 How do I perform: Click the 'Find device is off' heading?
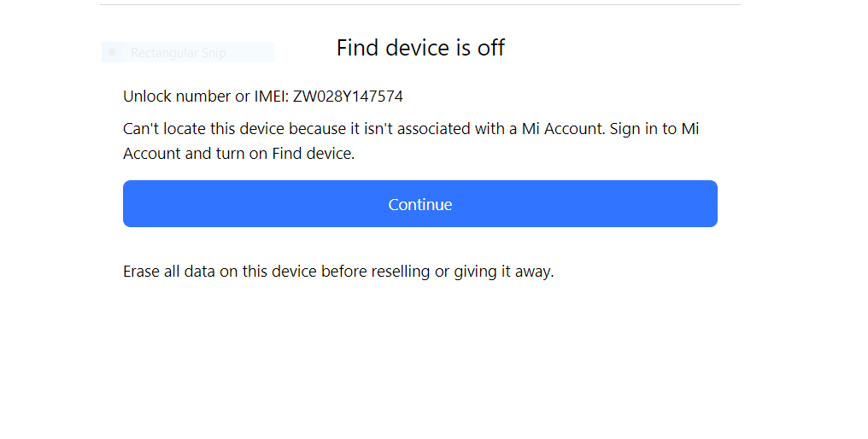[x=420, y=48]
